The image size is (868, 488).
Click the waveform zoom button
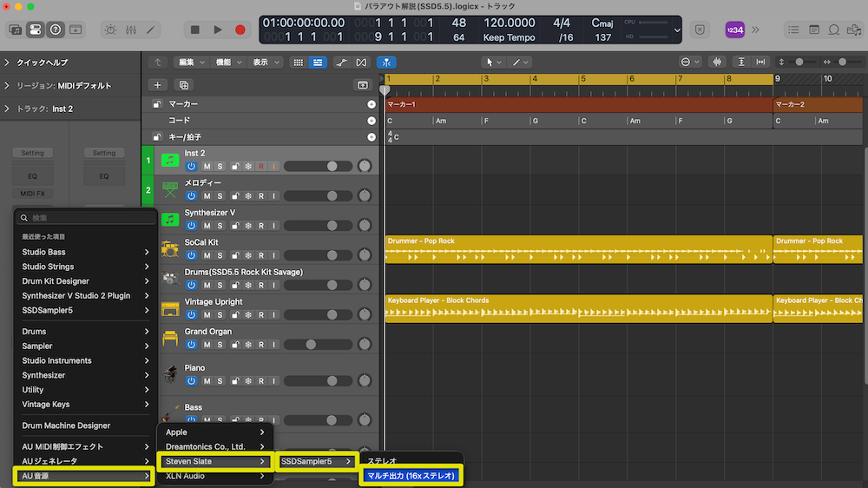[717, 62]
